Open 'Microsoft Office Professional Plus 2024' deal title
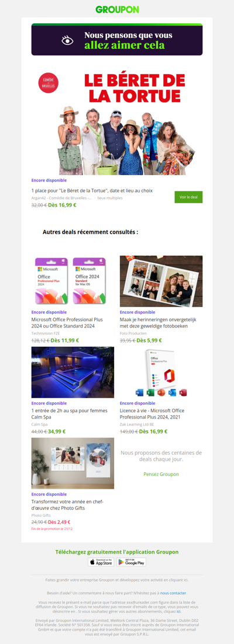This screenshot has height=644, width=234. tap(67, 322)
